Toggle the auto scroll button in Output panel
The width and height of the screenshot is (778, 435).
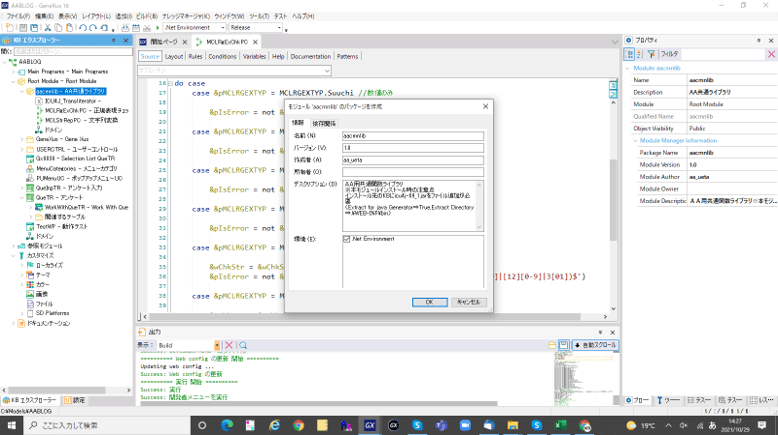point(595,345)
